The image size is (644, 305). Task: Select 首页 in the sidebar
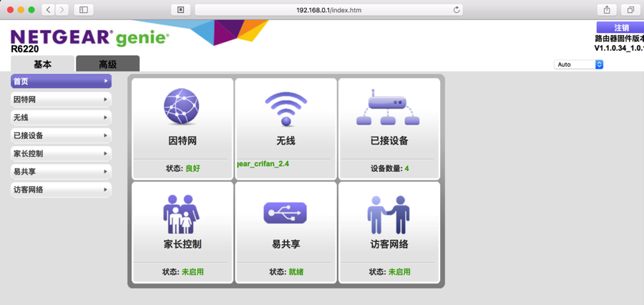[x=62, y=82]
